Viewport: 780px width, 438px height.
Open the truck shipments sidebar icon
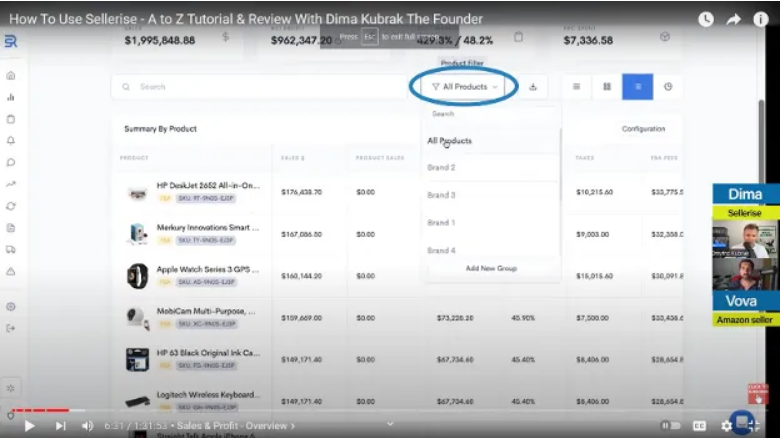tap(11, 249)
